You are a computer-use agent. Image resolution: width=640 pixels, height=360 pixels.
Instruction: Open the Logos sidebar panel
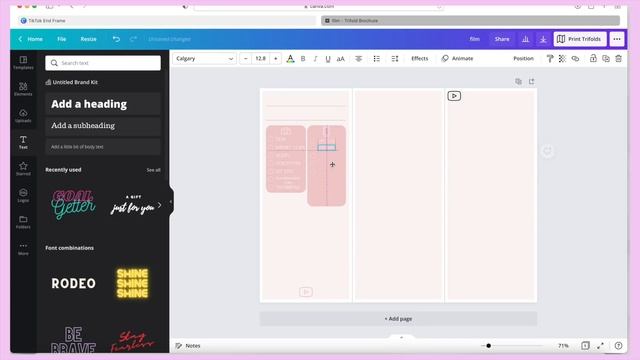(23, 195)
